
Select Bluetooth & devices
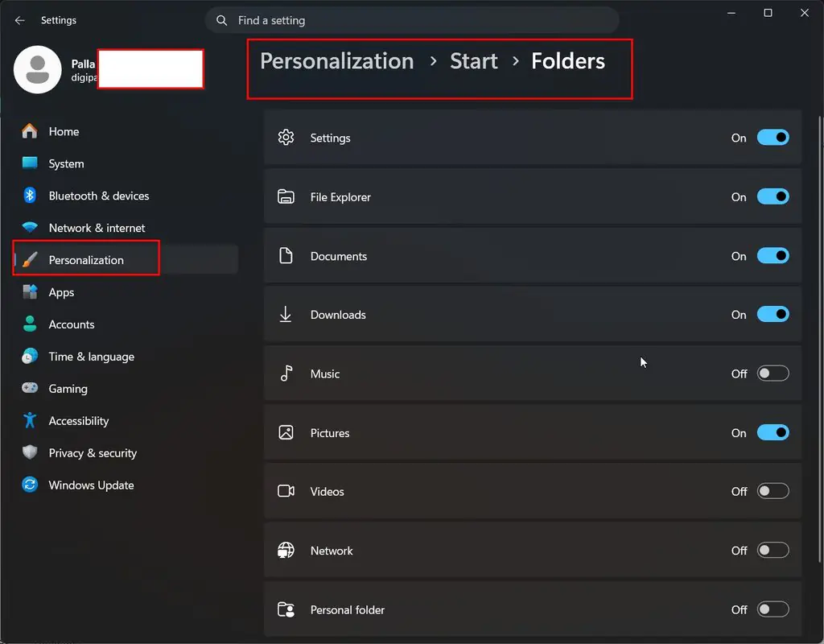pyautogui.click(x=126, y=196)
